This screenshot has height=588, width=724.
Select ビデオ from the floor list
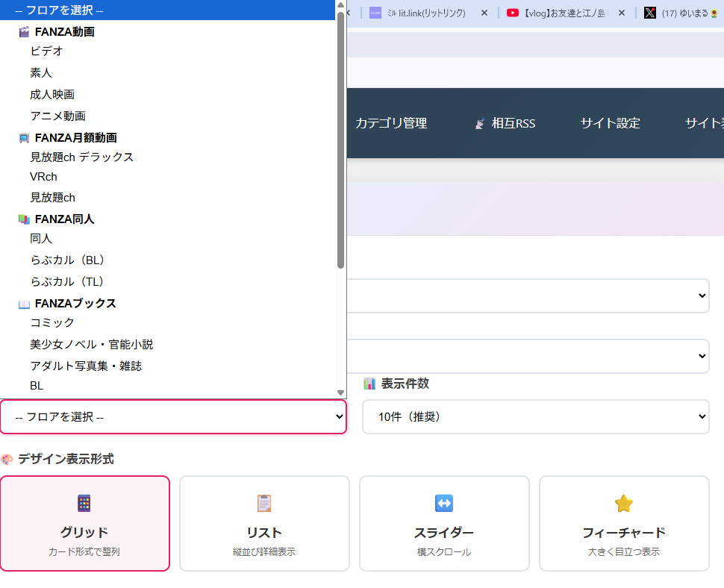point(46,51)
